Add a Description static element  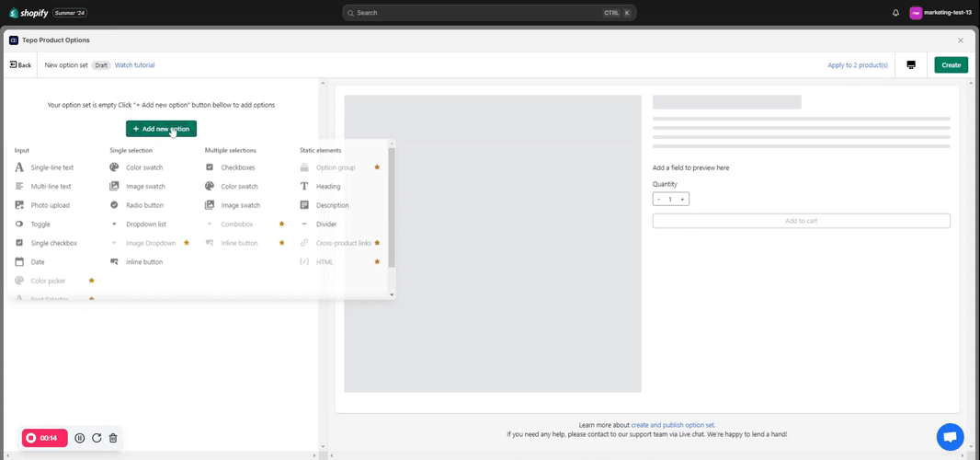(x=325, y=205)
